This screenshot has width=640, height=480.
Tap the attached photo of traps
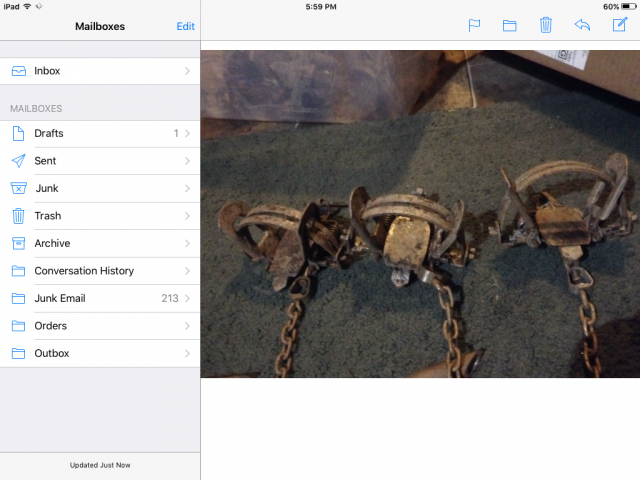tap(420, 214)
